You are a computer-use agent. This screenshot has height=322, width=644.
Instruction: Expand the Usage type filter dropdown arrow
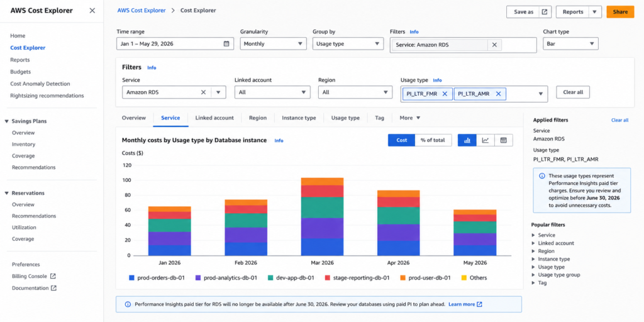[541, 94]
